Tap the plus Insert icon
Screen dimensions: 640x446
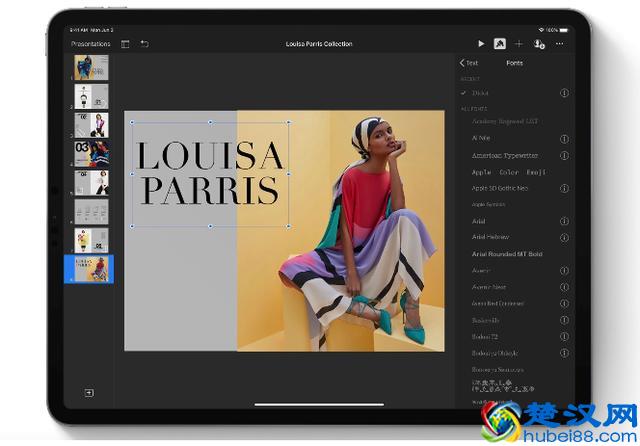(x=519, y=44)
